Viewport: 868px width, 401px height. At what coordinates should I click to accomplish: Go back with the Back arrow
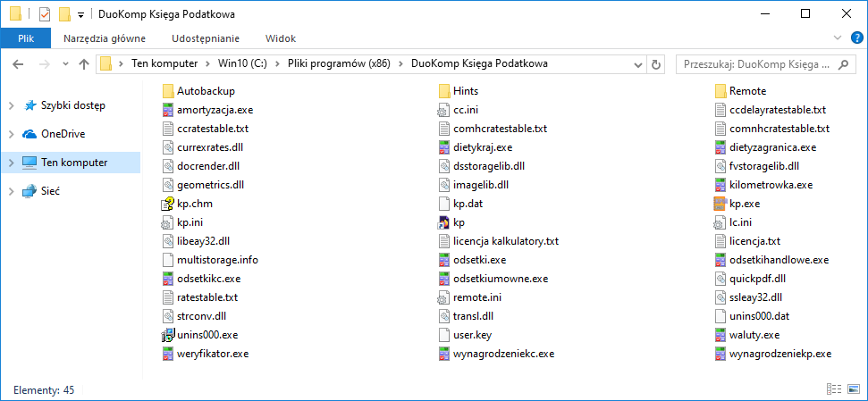(x=18, y=64)
